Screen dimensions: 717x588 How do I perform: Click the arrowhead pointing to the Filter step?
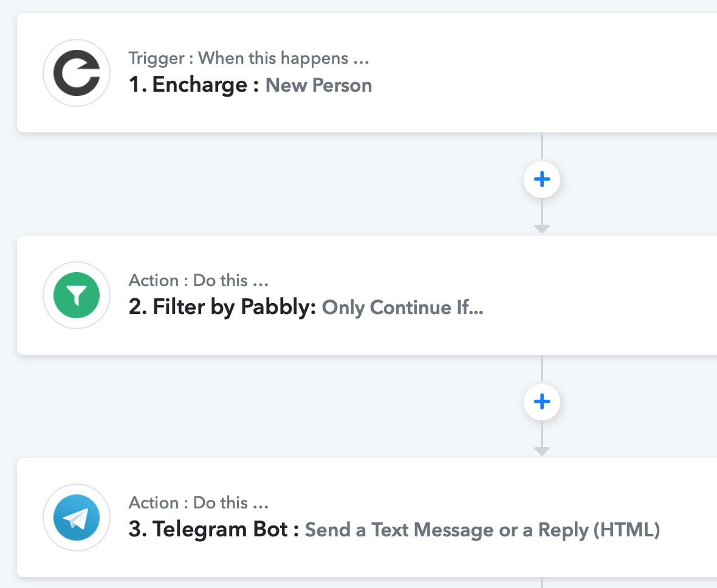(542, 229)
